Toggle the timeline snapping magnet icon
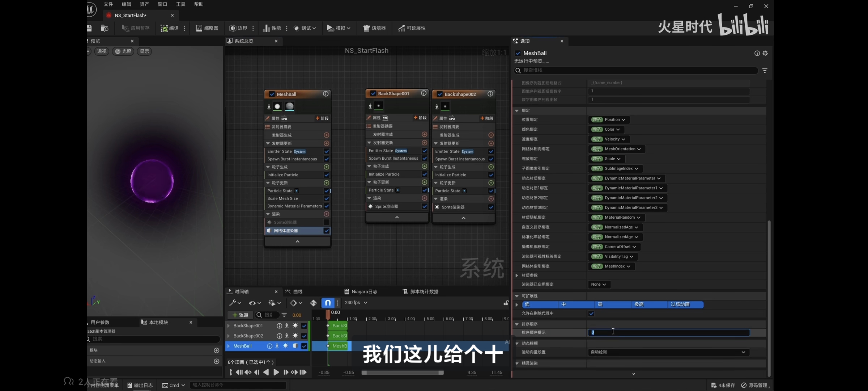868x391 pixels. pos(328,303)
